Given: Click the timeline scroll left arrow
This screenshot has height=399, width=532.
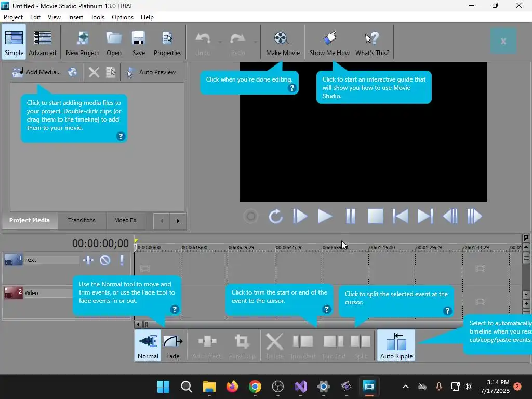Looking at the screenshot, I should point(138,324).
